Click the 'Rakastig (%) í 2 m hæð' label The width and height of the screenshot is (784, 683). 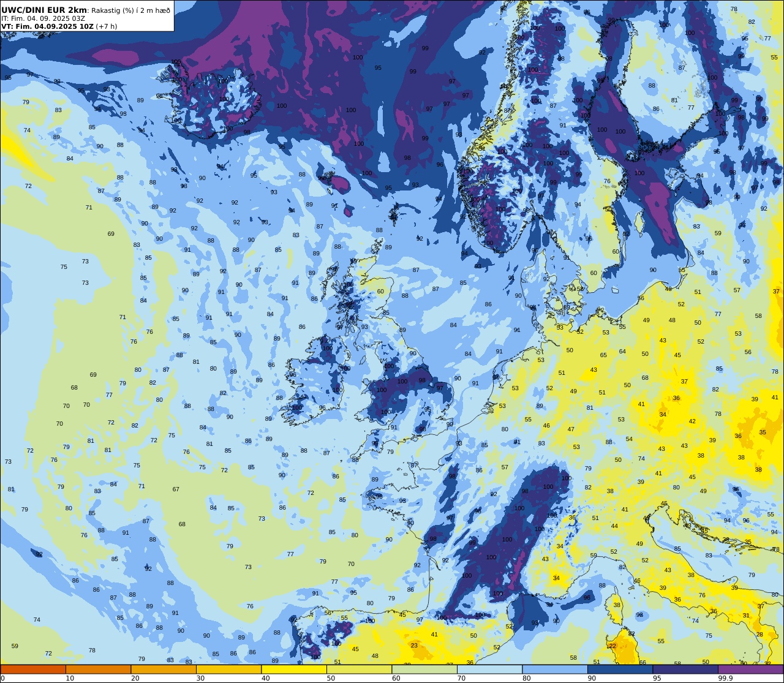[x=131, y=10]
